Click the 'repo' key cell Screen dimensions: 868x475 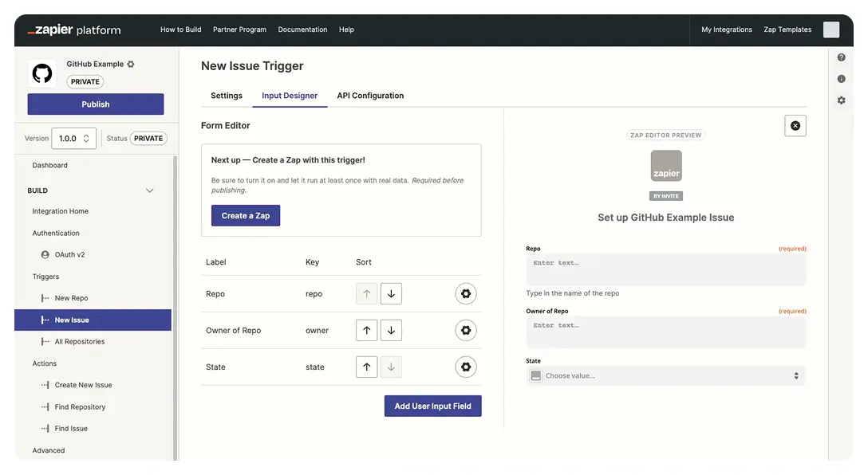pyautogui.click(x=314, y=294)
